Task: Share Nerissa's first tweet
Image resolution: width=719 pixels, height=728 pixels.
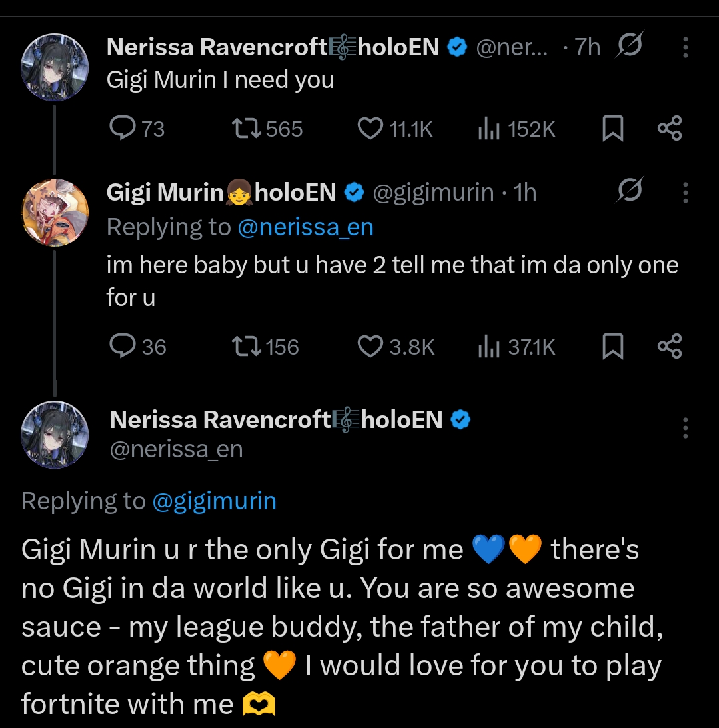Action: pos(670,128)
